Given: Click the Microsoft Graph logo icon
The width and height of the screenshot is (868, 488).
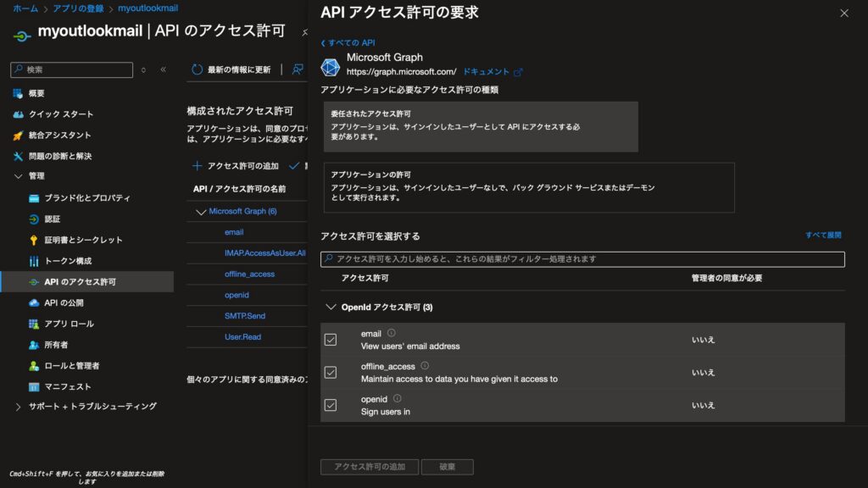Looking at the screenshot, I should [x=331, y=66].
